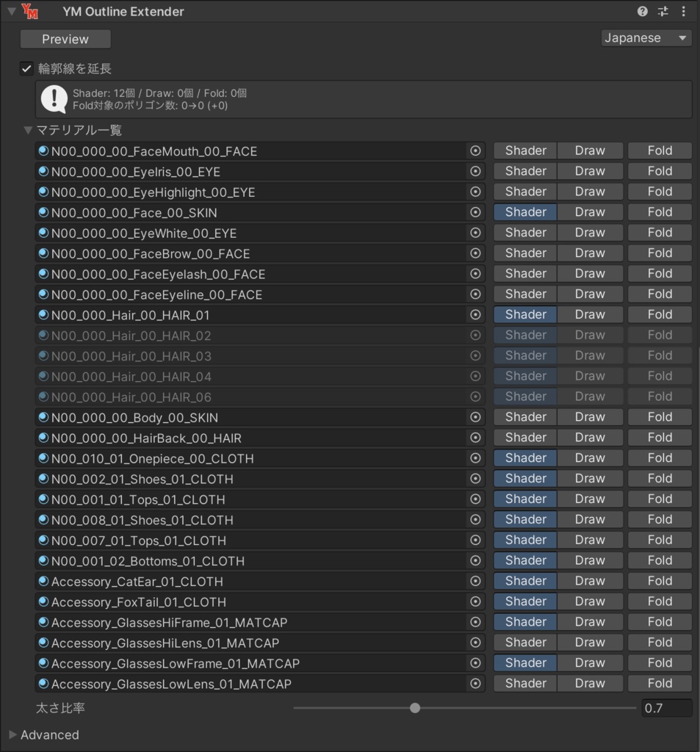The height and width of the screenshot is (752, 700).
Task: Open object picker for GlassesHiFrame_01_MATCAP
Action: [475, 622]
